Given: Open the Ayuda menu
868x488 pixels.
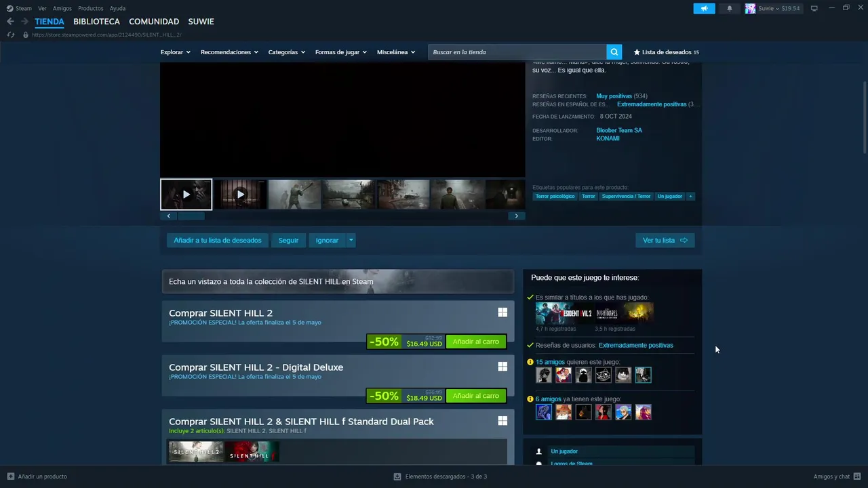Looking at the screenshot, I should [117, 8].
